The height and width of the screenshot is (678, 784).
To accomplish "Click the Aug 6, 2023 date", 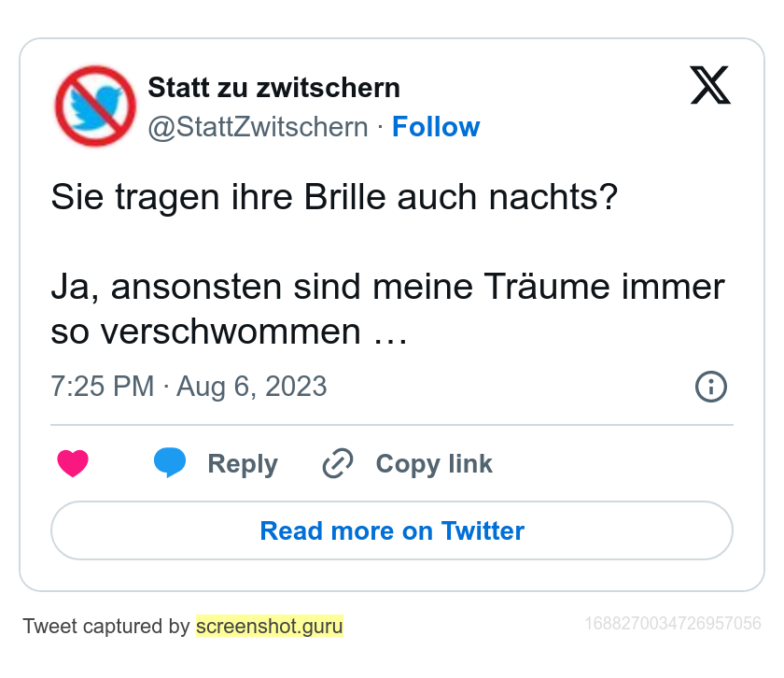I will click(x=251, y=387).
